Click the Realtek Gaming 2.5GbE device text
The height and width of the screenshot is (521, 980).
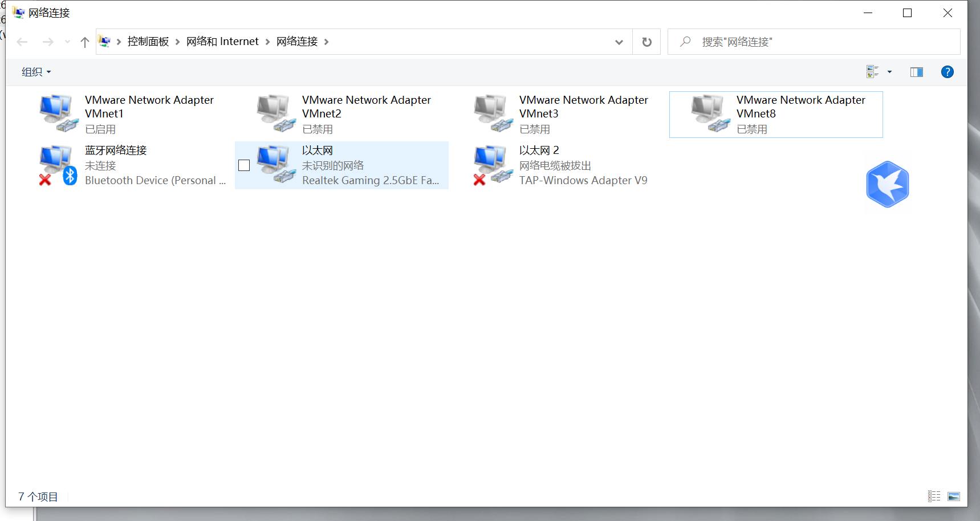click(371, 180)
